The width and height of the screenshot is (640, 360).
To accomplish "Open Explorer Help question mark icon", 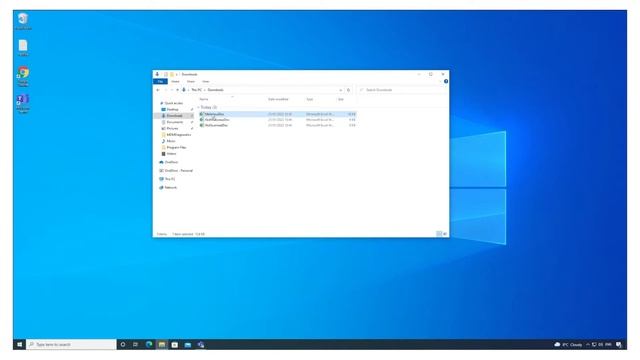I will (x=446, y=81).
